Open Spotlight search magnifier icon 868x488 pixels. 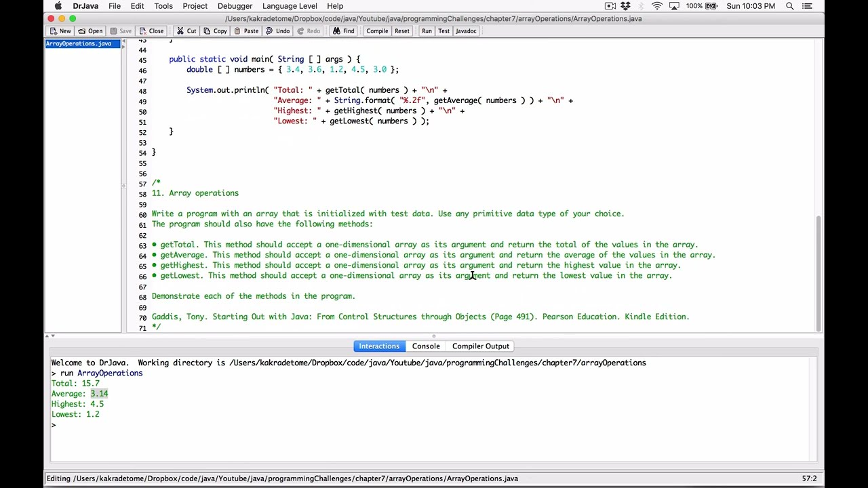790,6
